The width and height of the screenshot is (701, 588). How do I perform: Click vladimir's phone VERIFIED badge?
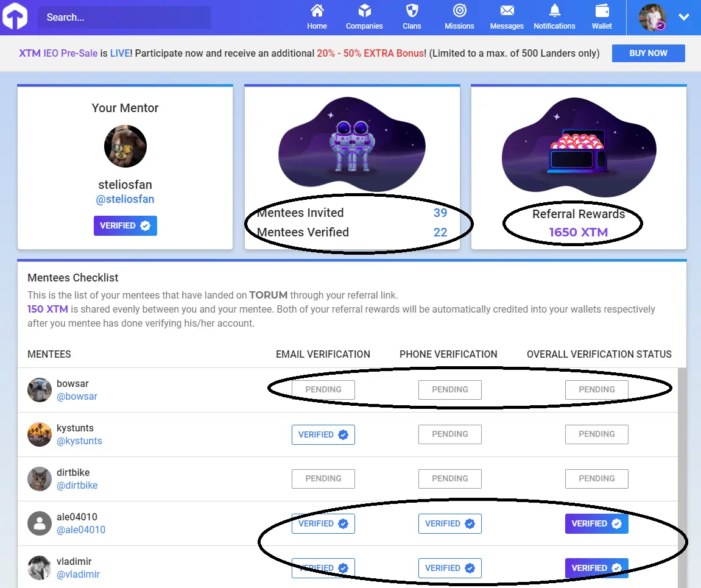449,568
